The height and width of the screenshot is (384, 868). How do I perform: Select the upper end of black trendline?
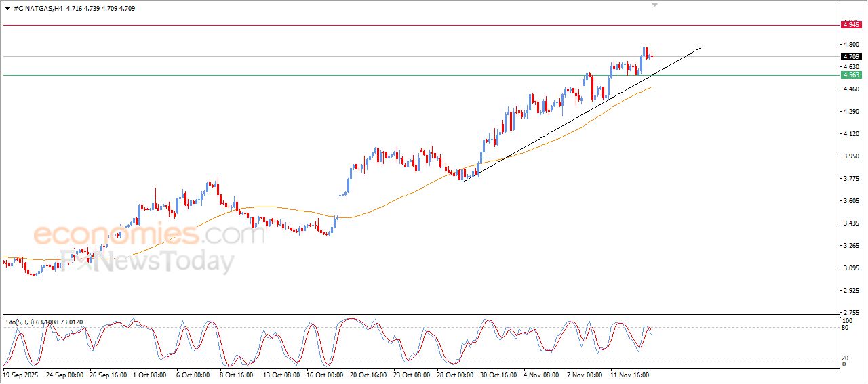(x=700, y=48)
